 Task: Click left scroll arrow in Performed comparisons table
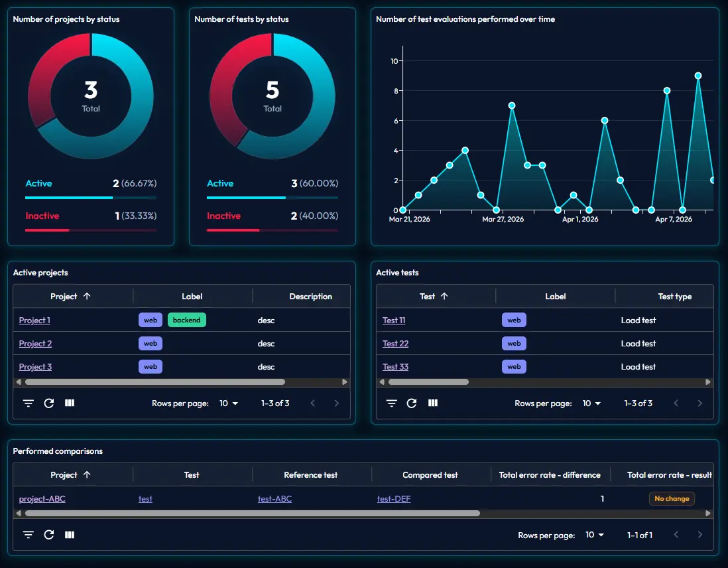[x=19, y=514]
